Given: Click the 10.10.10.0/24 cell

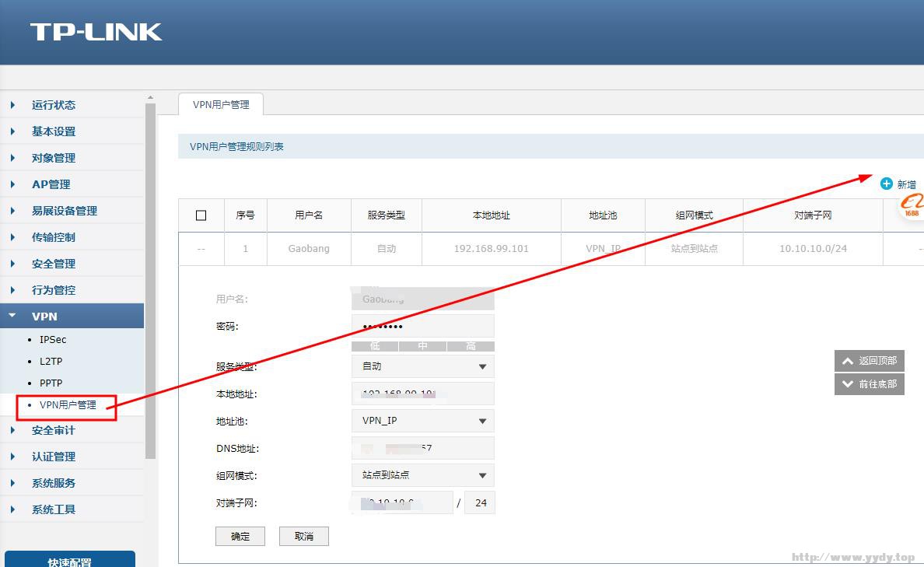Looking at the screenshot, I should [813, 249].
